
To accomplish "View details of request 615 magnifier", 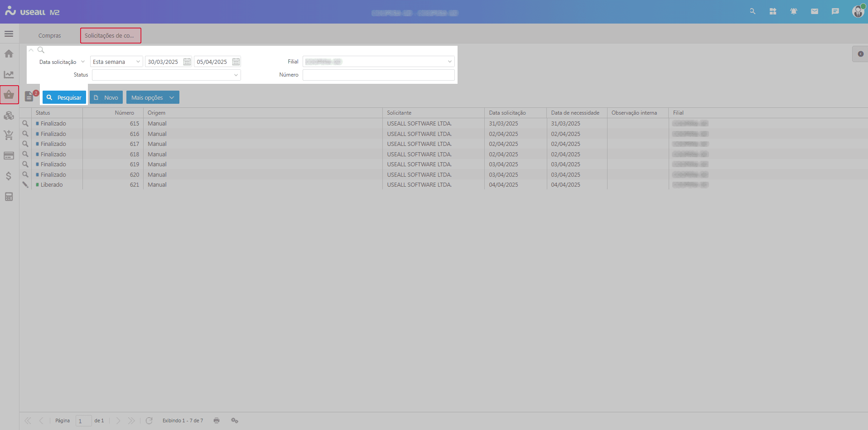I will [x=25, y=124].
